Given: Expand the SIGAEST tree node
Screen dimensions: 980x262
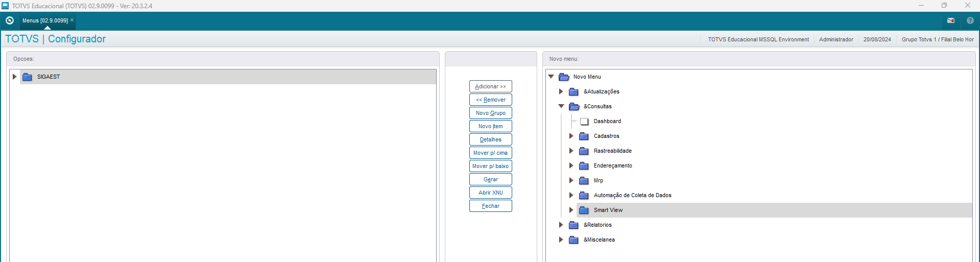Looking at the screenshot, I should (x=15, y=77).
